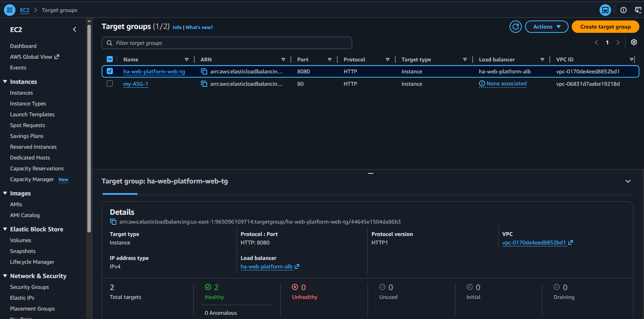
Task: Open vpc-0170de4eed8852bd1 link in Details
Action: coord(534,243)
